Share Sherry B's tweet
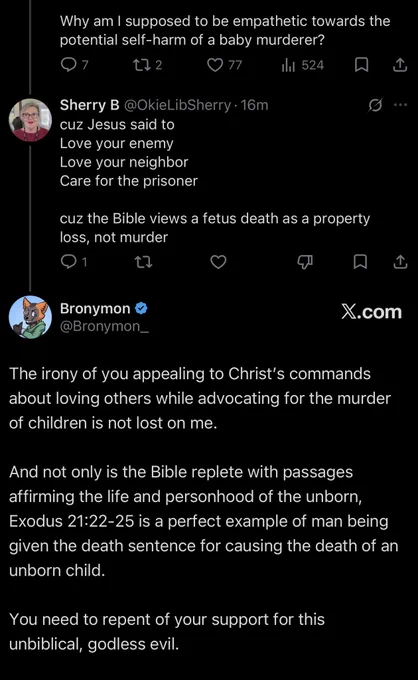The height and width of the screenshot is (680, 418). click(400, 262)
